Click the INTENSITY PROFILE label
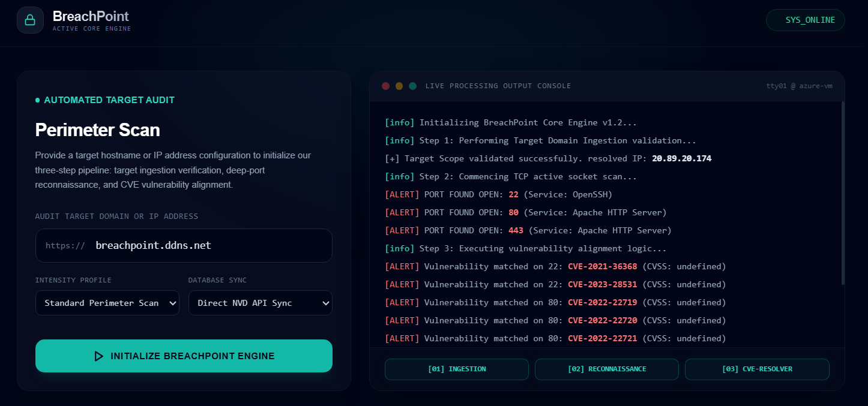 pyautogui.click(x=73, y=280)
